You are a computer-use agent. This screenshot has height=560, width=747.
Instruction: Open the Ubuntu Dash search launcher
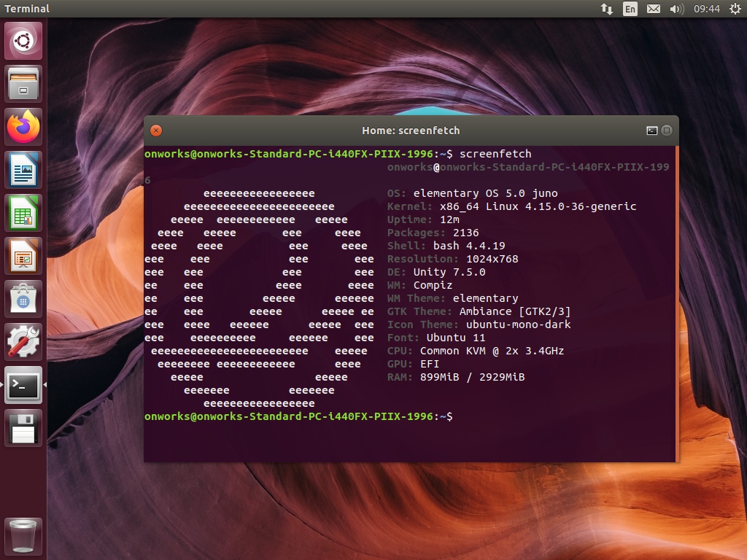tap(23, 41)
